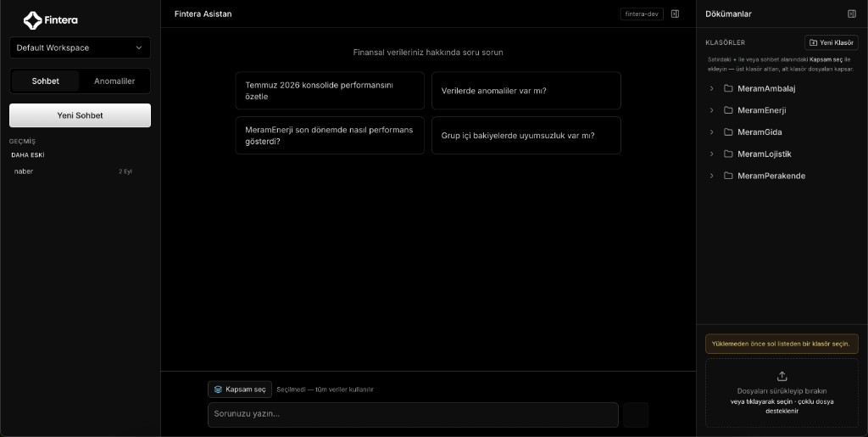This screenshot has width=868, height=437.
Task: Switch to the Sohbet tab
Action: (46, 81)
